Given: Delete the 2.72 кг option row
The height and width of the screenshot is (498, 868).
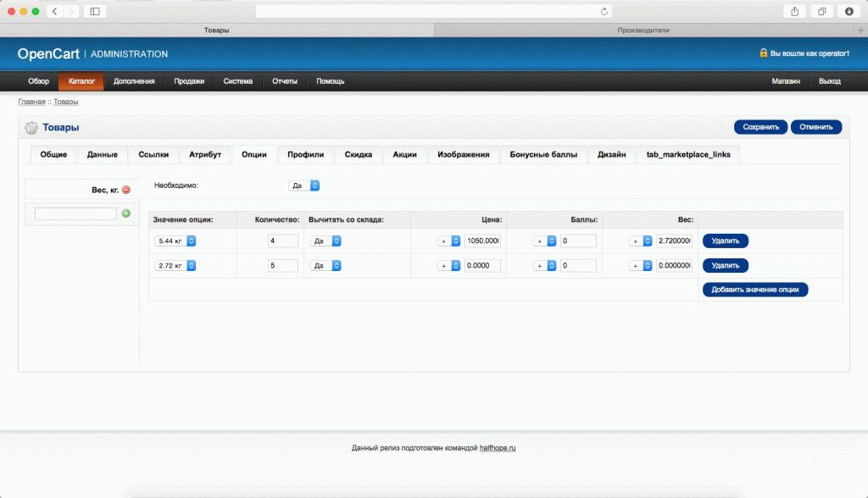Looking at the screenshot, I should 726,265.
